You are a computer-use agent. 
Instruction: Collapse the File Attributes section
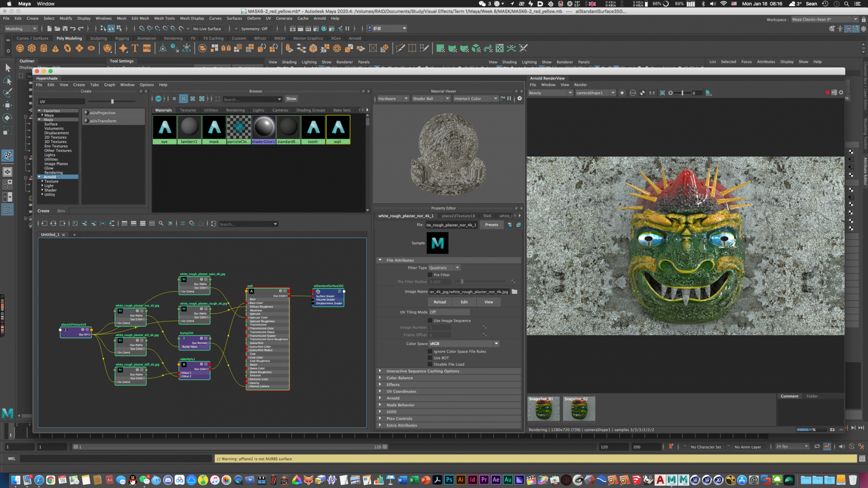[448, 260]
